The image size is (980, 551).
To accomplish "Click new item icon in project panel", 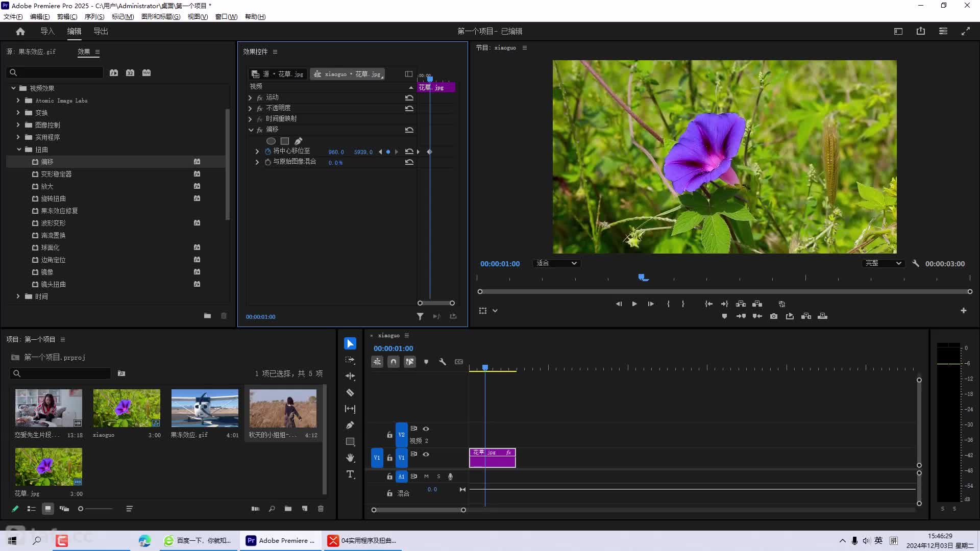I will click(305, 509).
